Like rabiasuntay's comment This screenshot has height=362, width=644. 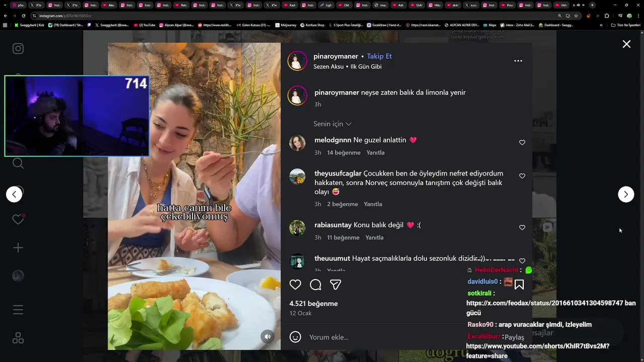coord(522,228)
